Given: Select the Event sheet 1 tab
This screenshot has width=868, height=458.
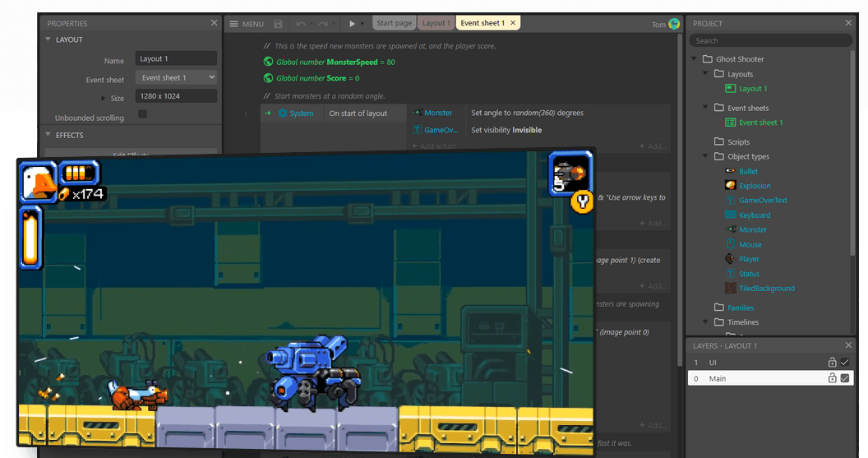Looking at the screenshot, I should click(x=482, y=23).
